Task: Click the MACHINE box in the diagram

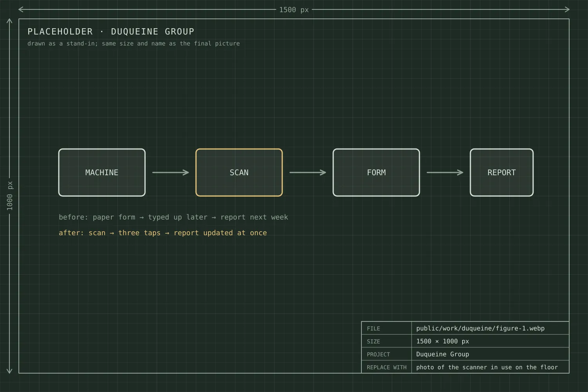Action: (102, 172)
